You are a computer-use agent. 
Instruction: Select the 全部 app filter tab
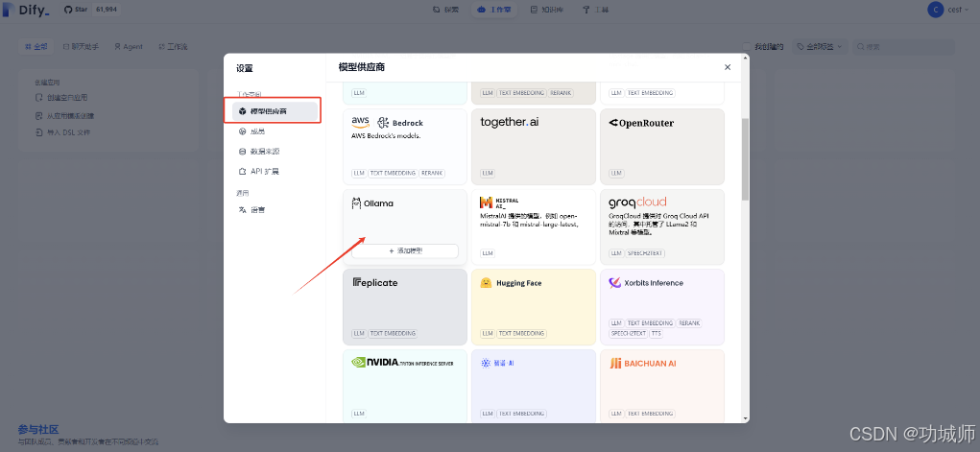pyautogui.click(x=36, y=46)
